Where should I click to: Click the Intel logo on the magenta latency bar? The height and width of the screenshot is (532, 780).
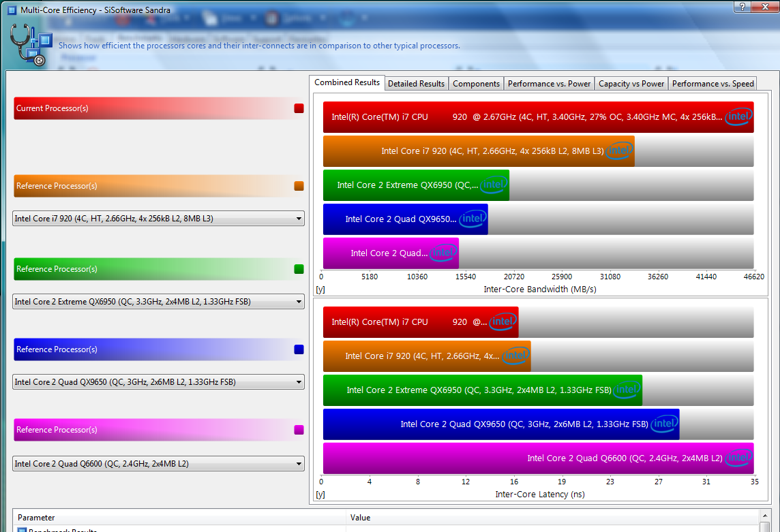click(738, 458)
